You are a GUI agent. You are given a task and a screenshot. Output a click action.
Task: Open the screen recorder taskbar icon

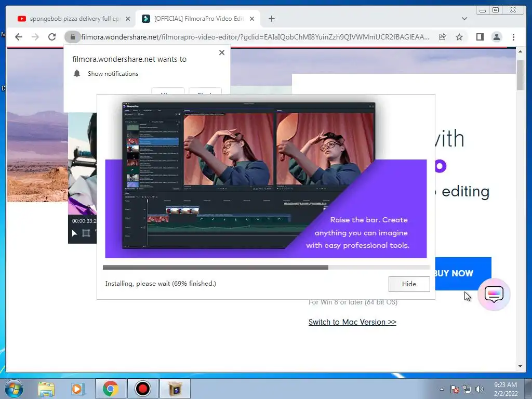click(x=142, y=389)
